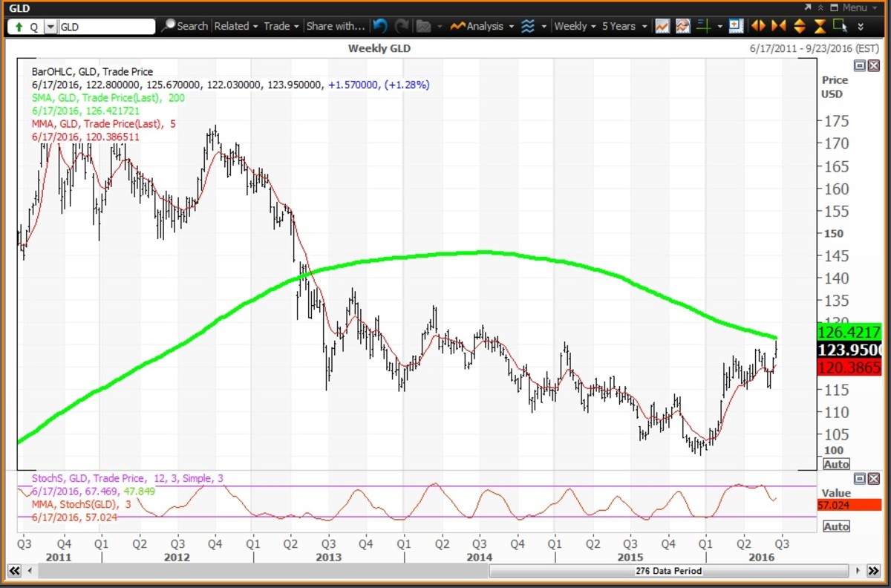Select the green crosshair tool

pos(703,26)
